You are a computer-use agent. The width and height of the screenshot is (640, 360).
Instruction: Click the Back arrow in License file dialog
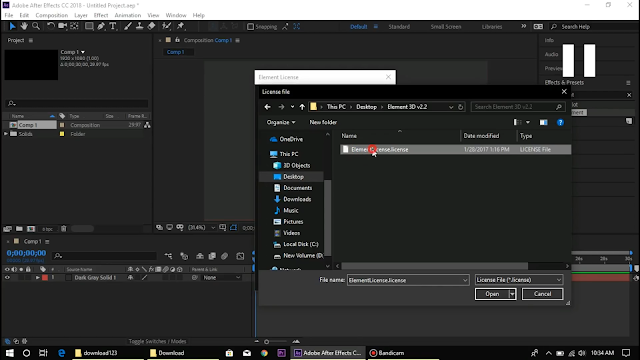coord(267,107)
